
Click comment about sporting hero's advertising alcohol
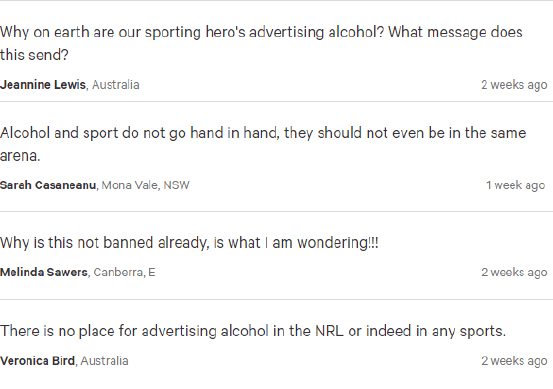(261, 43)
